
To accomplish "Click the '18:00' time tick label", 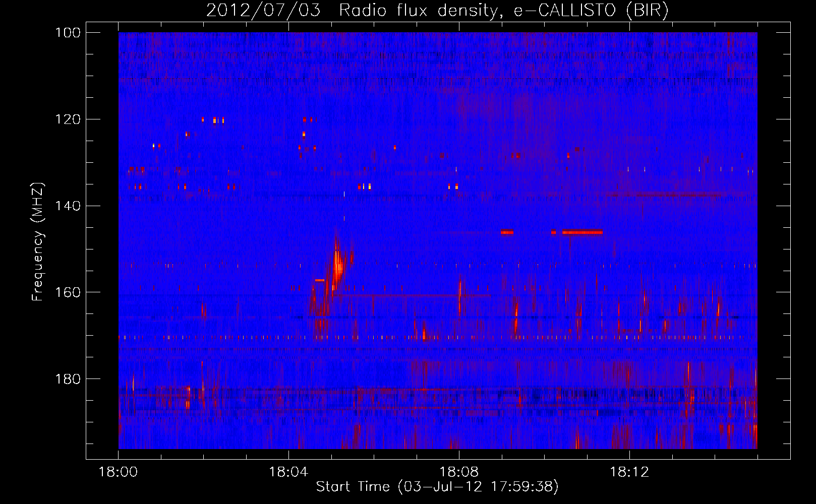I will coord(119,472).
